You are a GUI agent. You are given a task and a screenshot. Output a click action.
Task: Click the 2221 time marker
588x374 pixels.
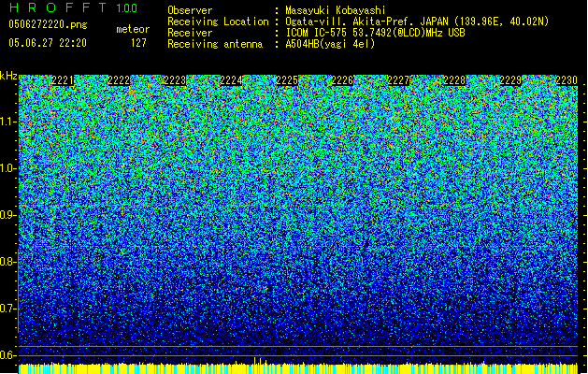pyautogui.click(x=63, y=80)
